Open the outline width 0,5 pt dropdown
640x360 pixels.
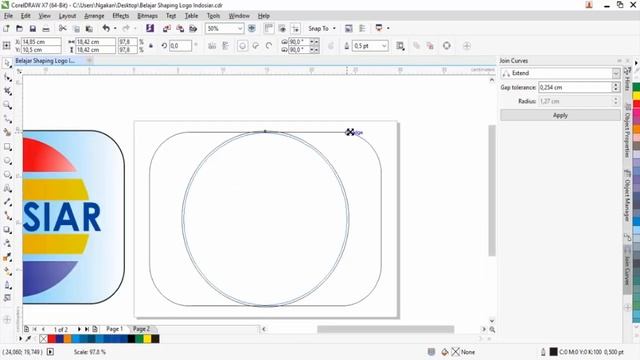(x=384, y=46)
